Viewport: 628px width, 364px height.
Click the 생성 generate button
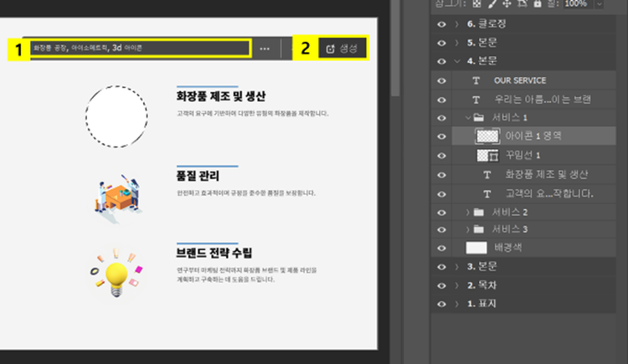342,49
